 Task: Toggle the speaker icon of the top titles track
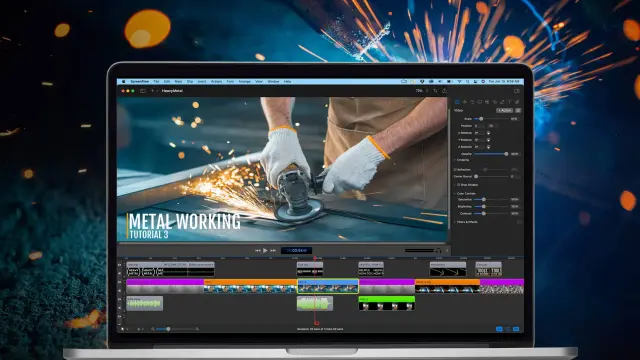(120, 273)
